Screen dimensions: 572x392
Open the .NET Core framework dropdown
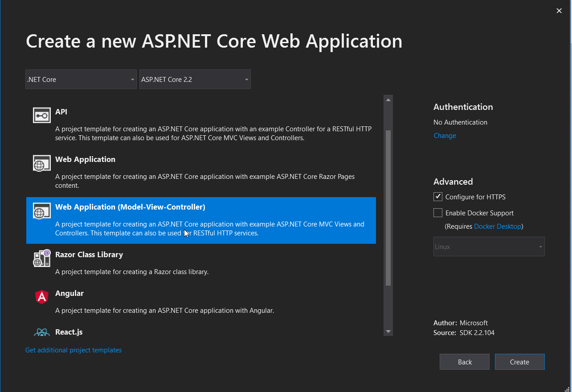[81, 79]
